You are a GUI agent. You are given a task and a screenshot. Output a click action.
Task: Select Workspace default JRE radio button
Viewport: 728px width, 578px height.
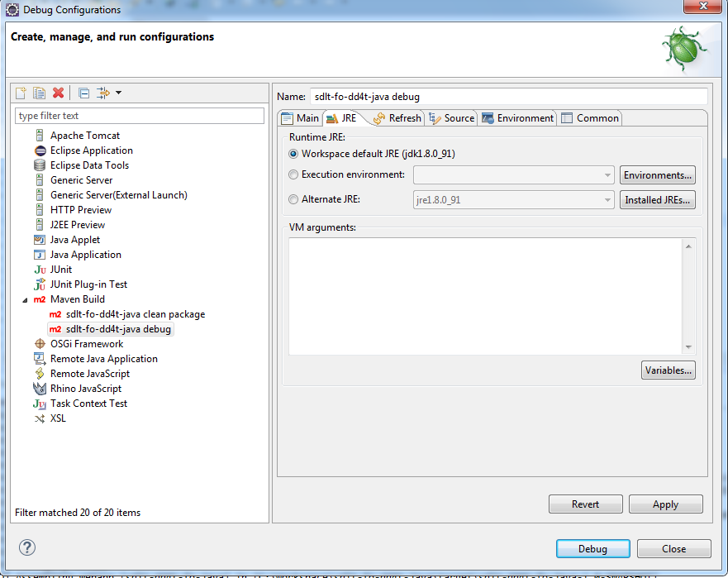tap(293, 154)
